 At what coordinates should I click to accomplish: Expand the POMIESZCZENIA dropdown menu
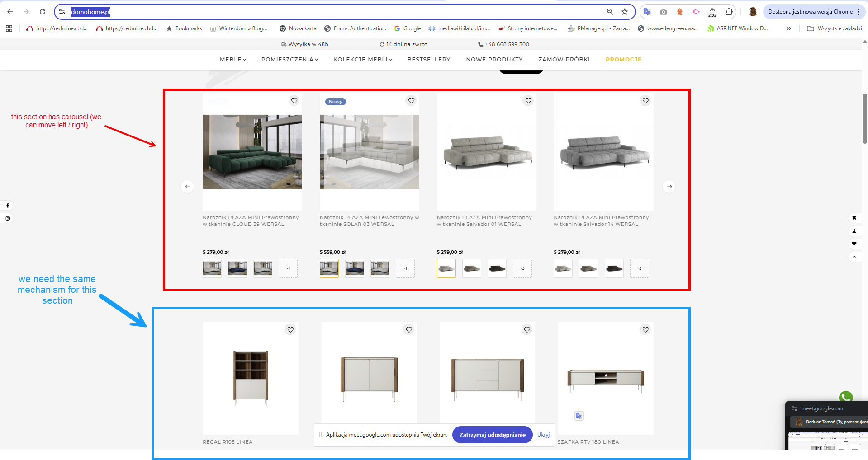(289, 60)
